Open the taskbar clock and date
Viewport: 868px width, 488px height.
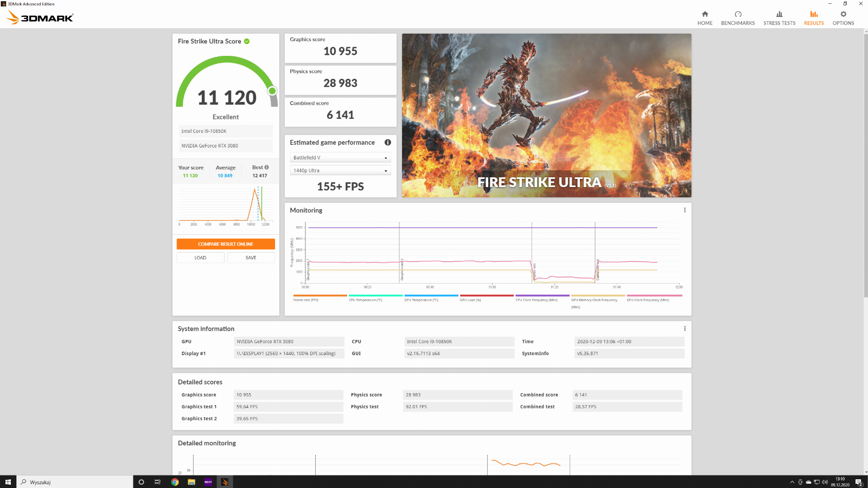[840, 482]
